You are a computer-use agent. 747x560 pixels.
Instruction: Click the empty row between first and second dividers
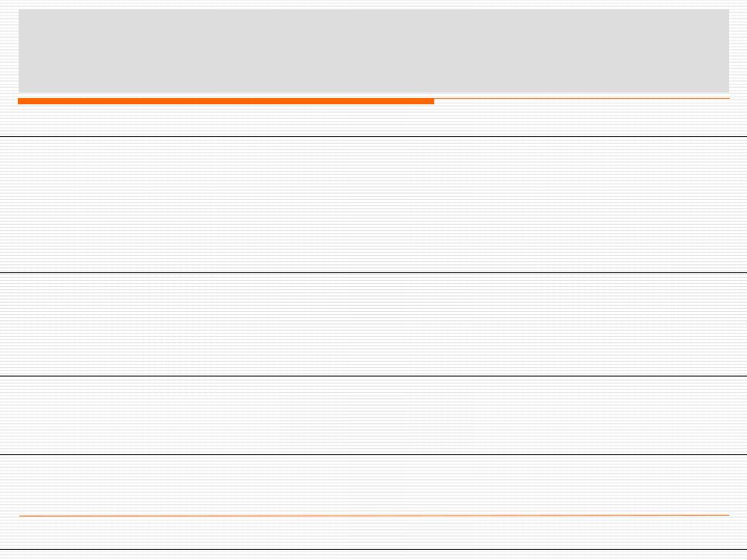click(373, 205)
